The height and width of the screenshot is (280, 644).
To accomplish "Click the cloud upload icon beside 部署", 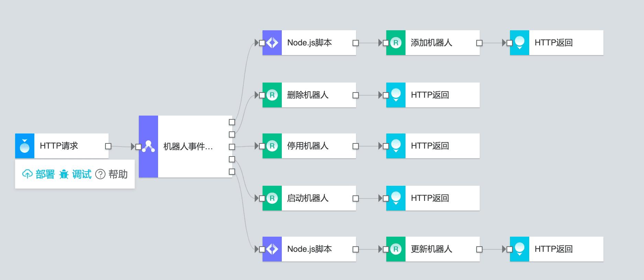I will tap(27, 174).
